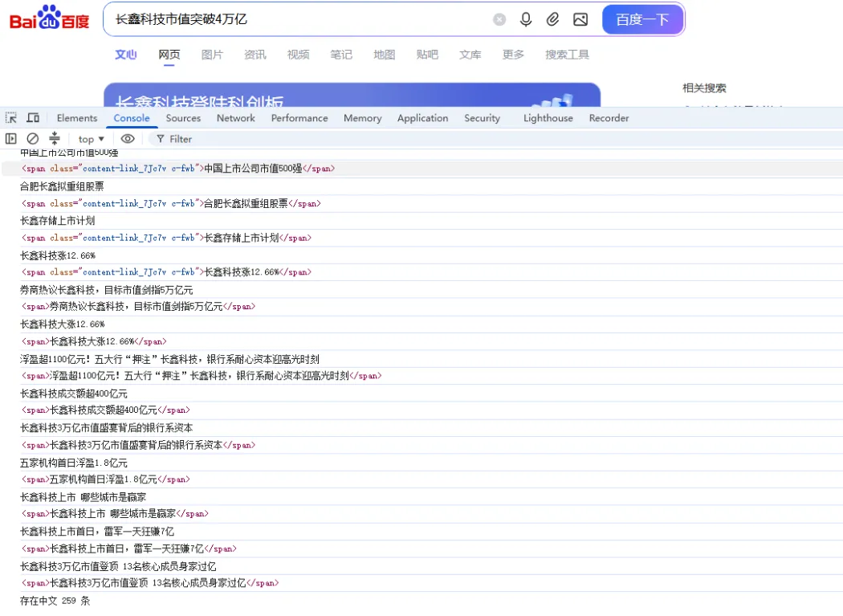Viewport: 843px width, 616px height.
Task: Toggle the device toolbar icon
Action: point(34,118)
